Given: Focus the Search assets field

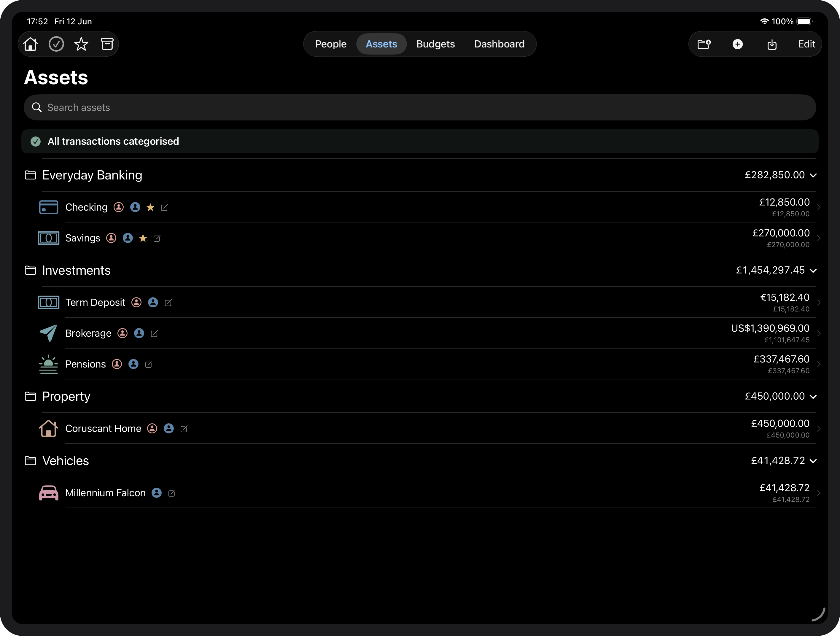Looking at the screenshot, I should click(x=420, y=107).
